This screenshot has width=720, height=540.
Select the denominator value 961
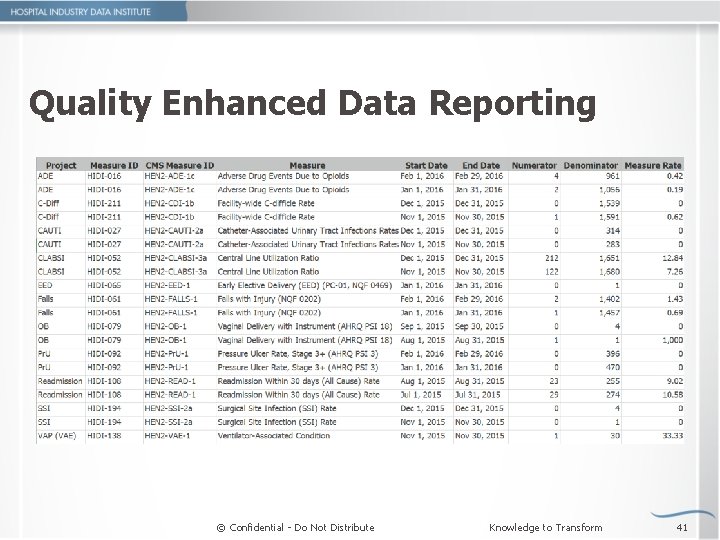coord(613,176)
